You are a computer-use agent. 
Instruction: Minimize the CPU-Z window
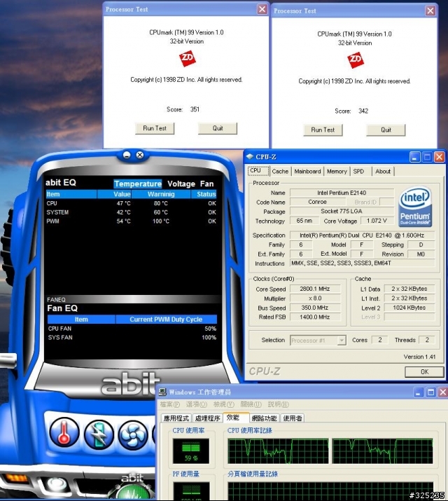click(x=415, y=157)
